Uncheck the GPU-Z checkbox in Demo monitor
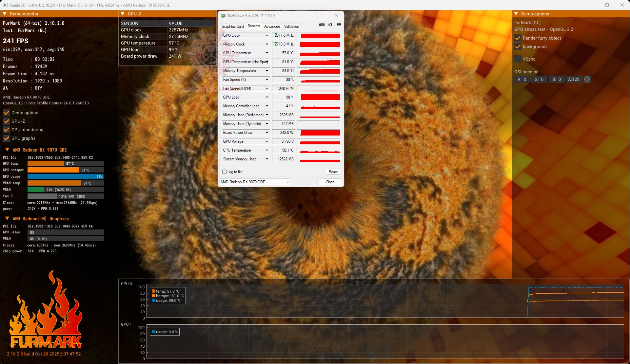Screen dimensions: 630x364 pyautogui.click(x=6, y=121)
